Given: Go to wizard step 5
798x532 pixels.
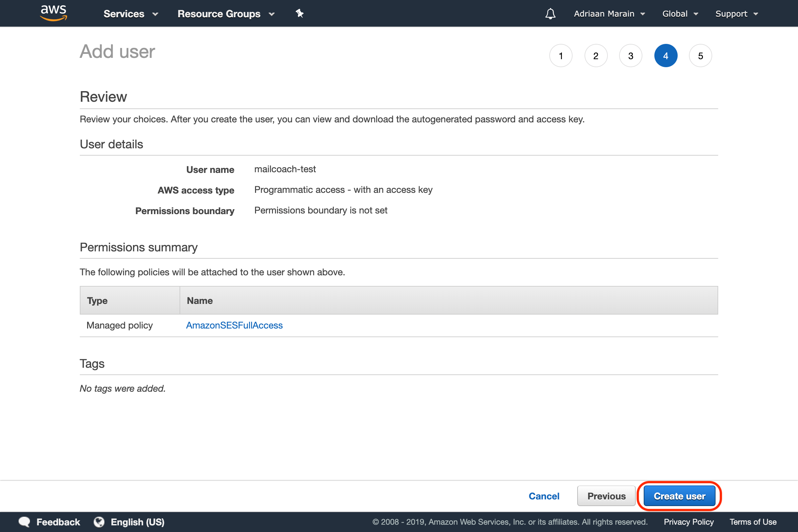Looking at the screenshot, I should coord(701,56).
